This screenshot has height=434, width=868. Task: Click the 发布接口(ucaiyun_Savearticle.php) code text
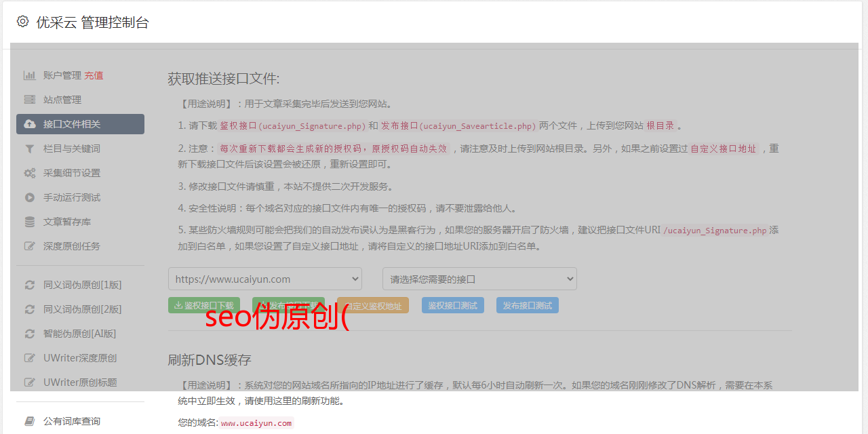[x=459, y=125]
